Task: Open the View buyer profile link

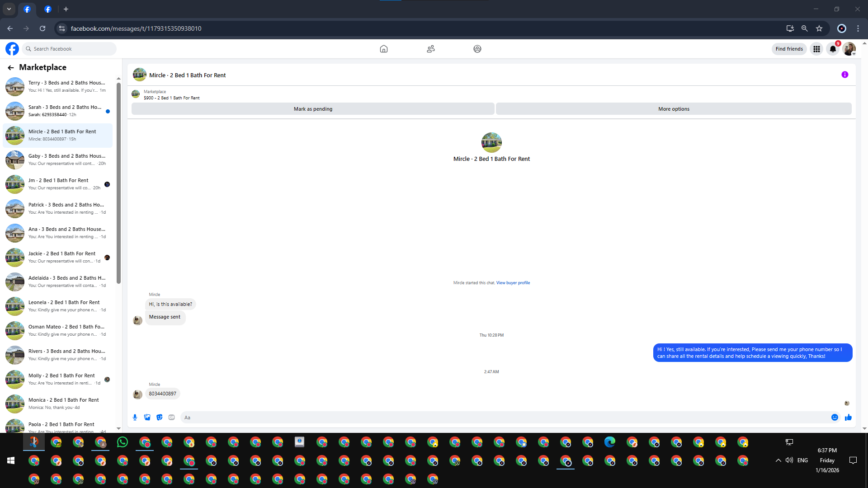Action: click(x=513, y=283)
